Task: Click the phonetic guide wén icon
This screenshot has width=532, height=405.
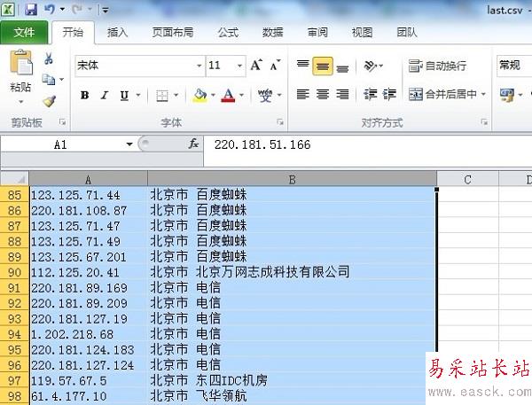Action: point(265,96)
